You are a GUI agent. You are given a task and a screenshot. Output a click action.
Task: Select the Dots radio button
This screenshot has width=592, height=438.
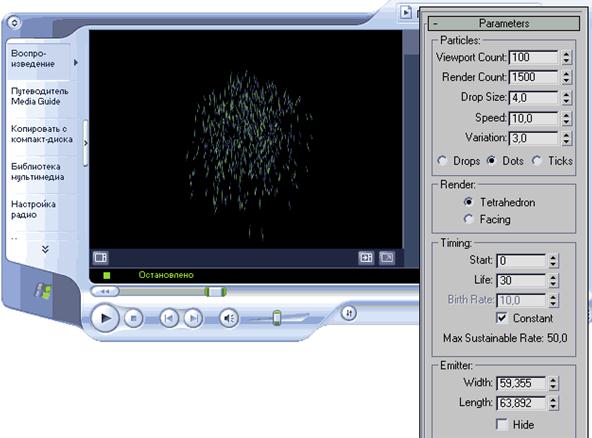tap(491, 161)
